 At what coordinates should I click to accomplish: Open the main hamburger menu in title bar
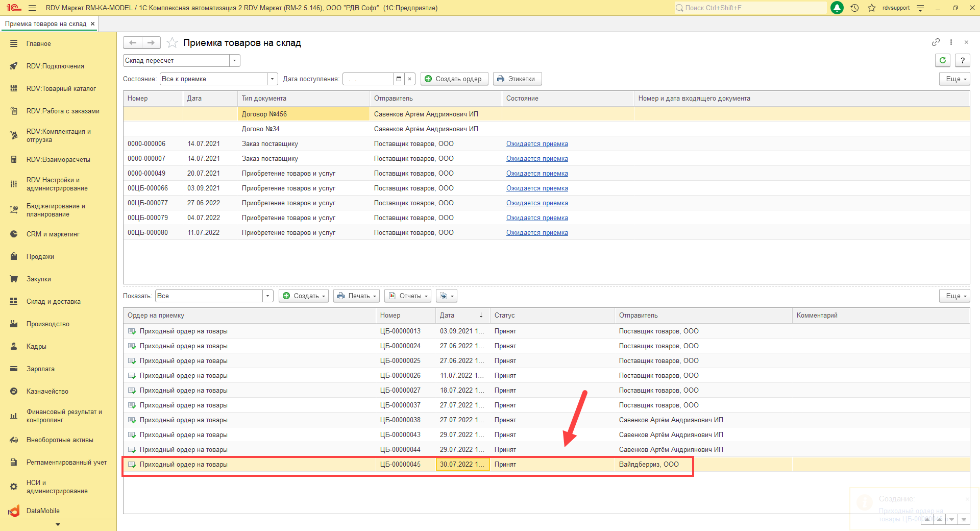[x=32, y=8]
